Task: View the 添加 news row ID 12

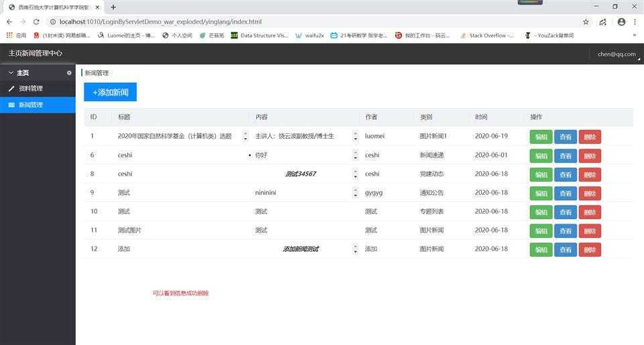Action: (566, 249)
